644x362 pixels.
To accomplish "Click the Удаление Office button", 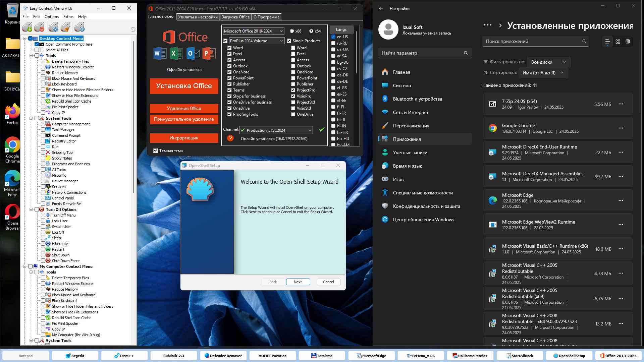I will tap(184, 108).
